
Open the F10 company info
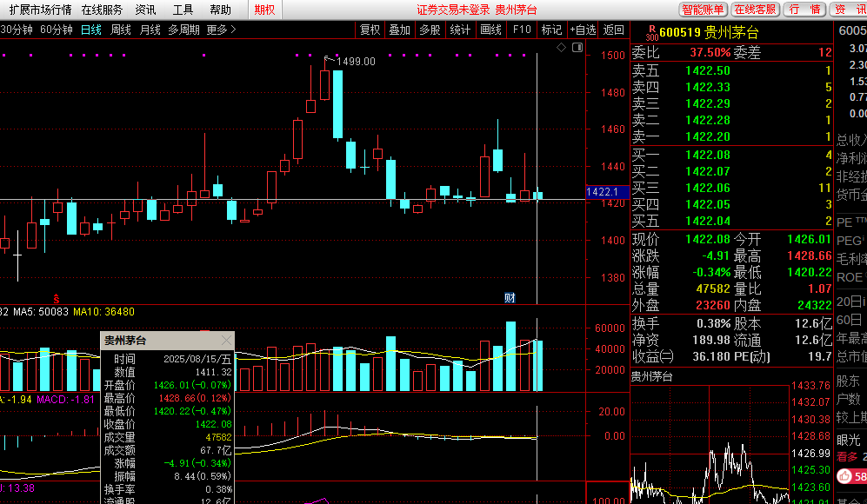tap(522, 30)
